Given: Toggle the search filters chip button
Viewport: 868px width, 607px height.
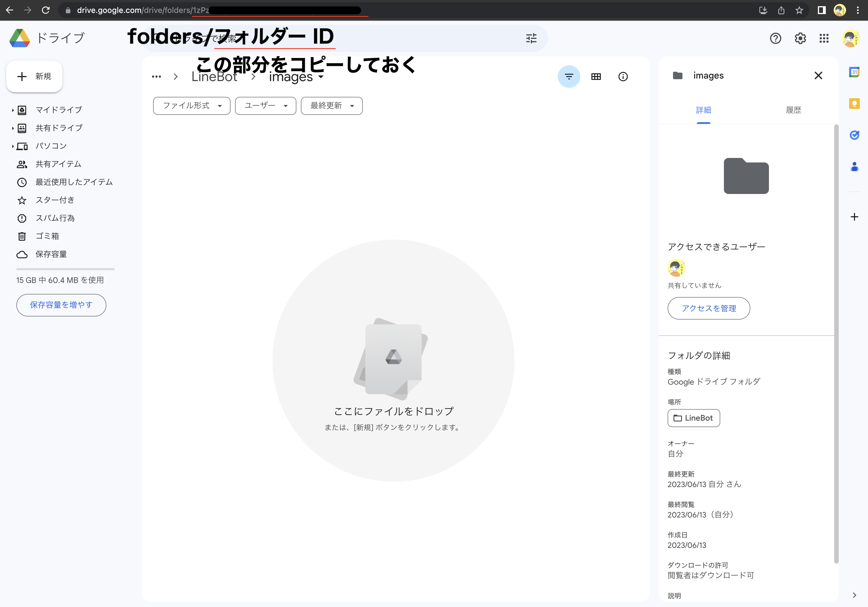Looking at the screenshot, I should coord(569,76).
